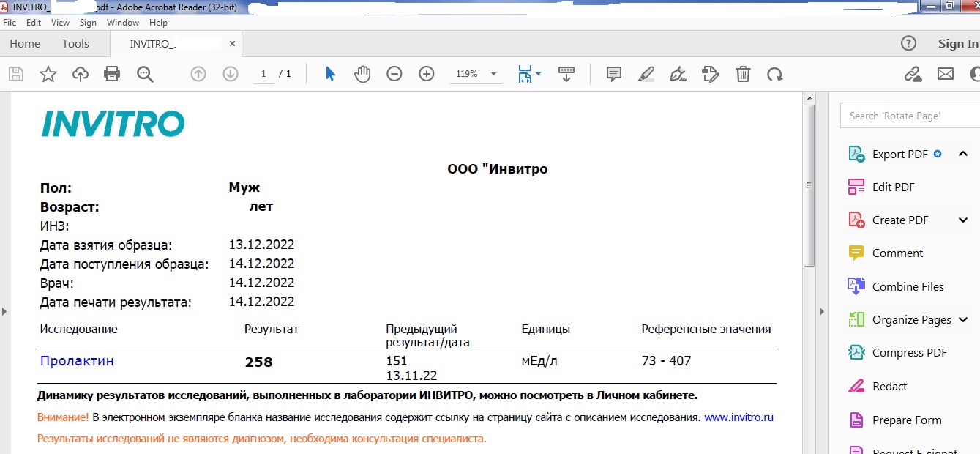Rotate the page clockwise

775,74
